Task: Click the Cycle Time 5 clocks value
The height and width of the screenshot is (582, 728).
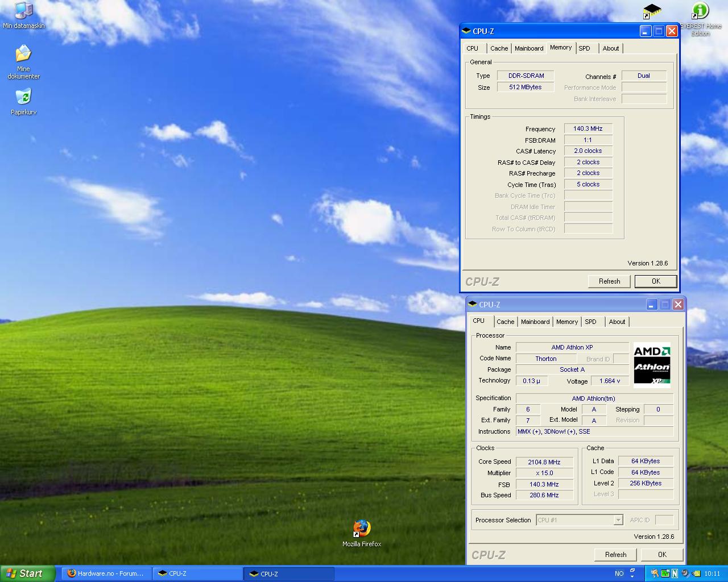Action: [x=588, y=184]
